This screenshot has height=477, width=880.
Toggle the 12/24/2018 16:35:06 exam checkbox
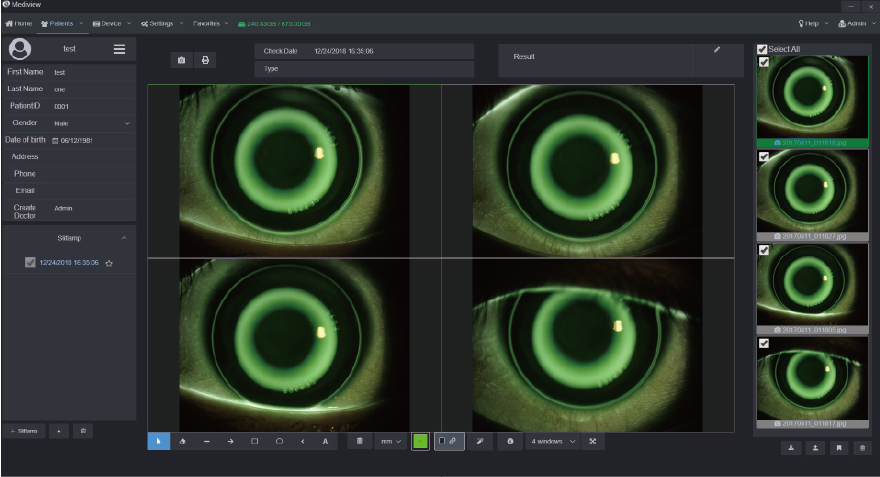coord(30,262)
